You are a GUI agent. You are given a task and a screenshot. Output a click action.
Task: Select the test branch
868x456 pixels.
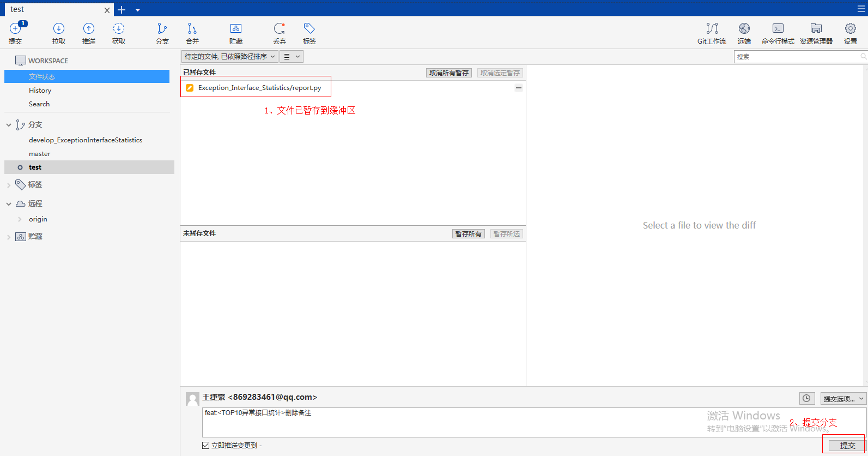click(x=89, y=167)
